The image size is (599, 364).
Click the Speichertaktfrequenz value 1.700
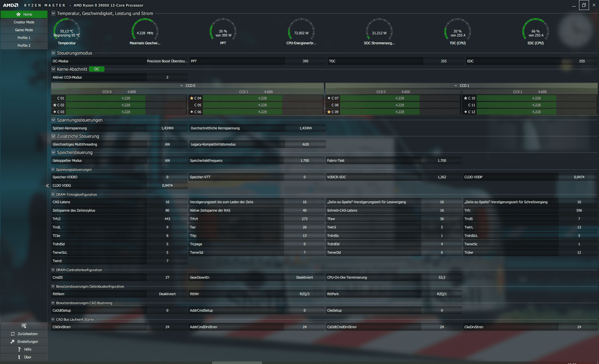(304, 160)
